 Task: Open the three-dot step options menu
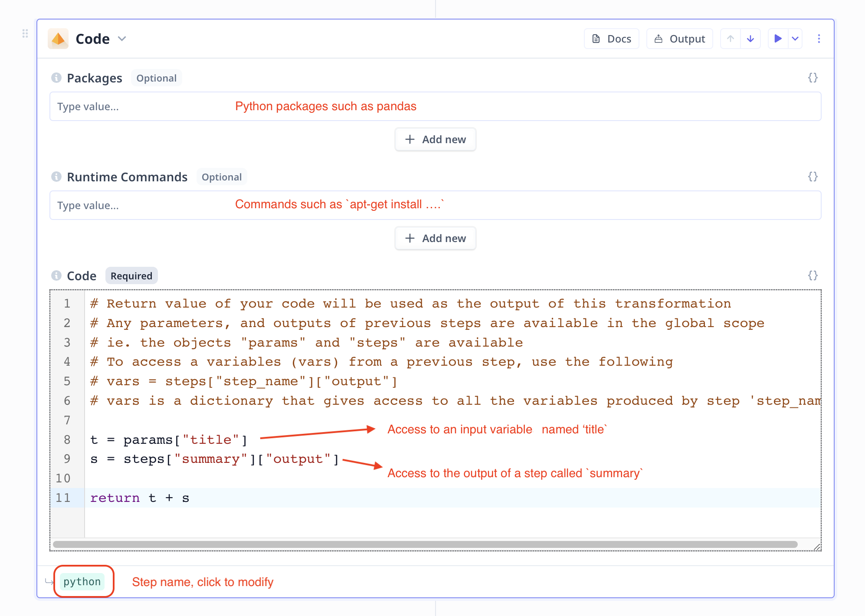pyautogui.click(x=819, y=39)
